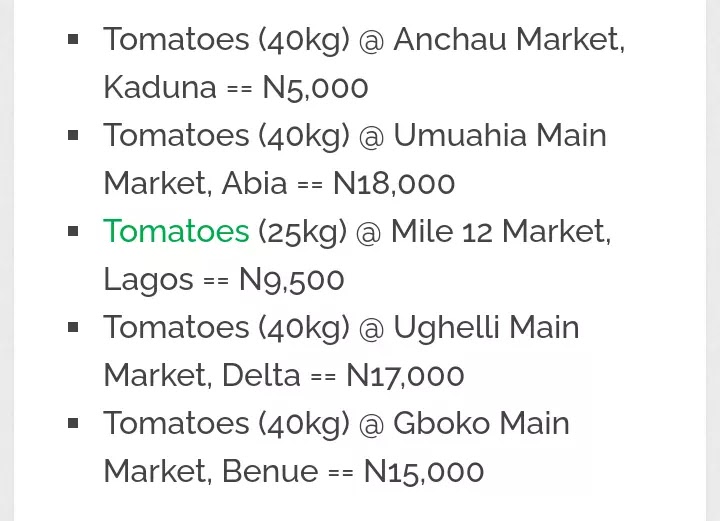Click the word Lagos
The image size is (720, 521).
pos(148,280)
